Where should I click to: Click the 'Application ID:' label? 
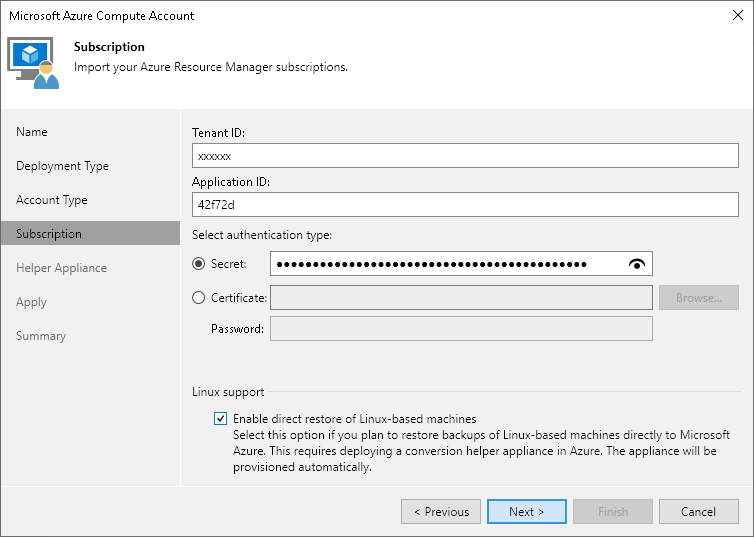click(231, 182)
